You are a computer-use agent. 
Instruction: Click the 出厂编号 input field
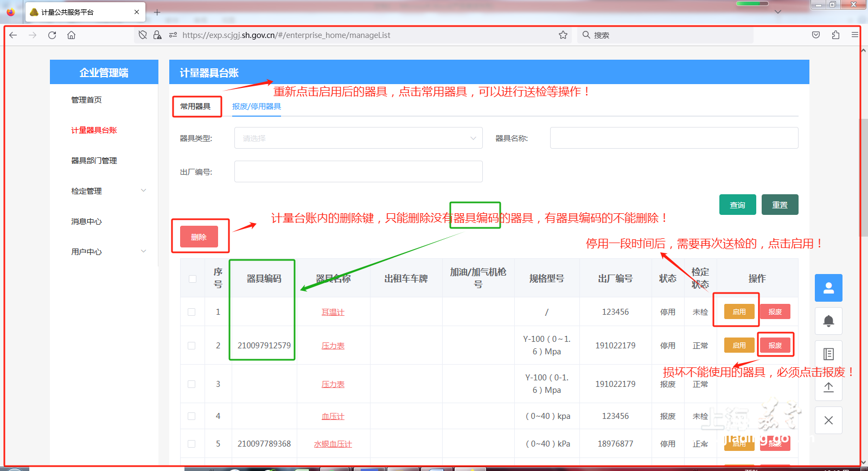359,171
